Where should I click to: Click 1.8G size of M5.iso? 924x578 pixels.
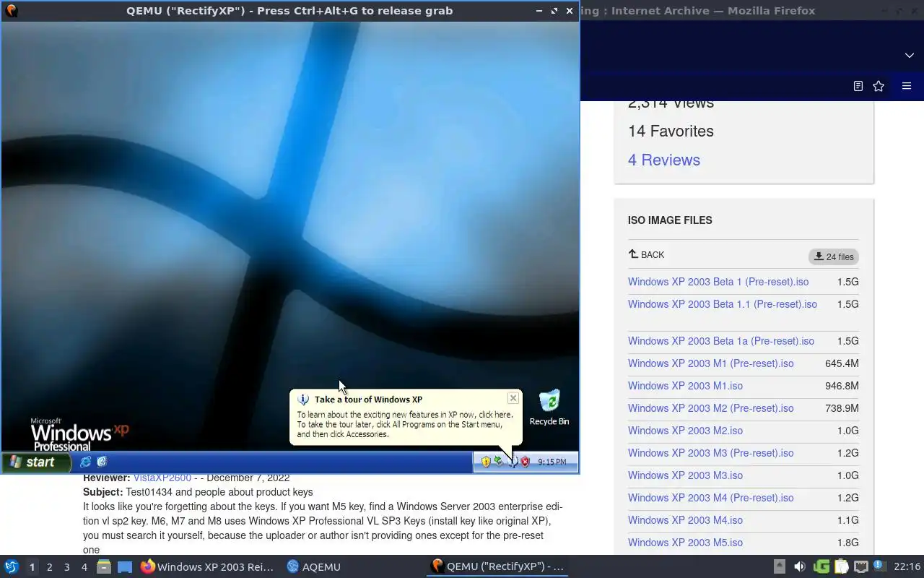tap(847, 543)
